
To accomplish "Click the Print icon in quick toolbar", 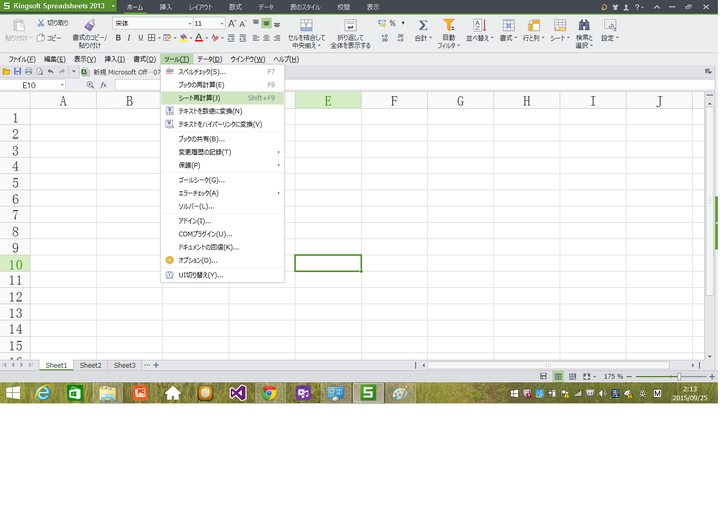I will [x=28, y=72].
